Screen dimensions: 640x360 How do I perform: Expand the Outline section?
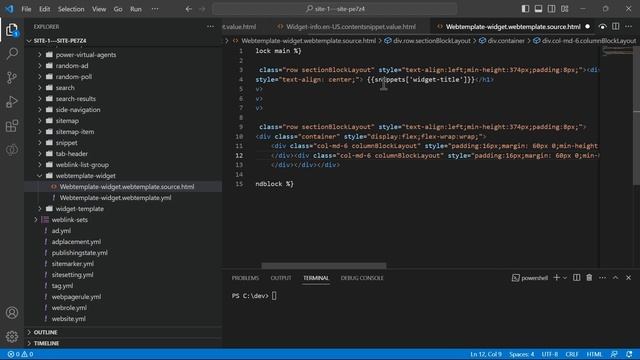(45, 332)
